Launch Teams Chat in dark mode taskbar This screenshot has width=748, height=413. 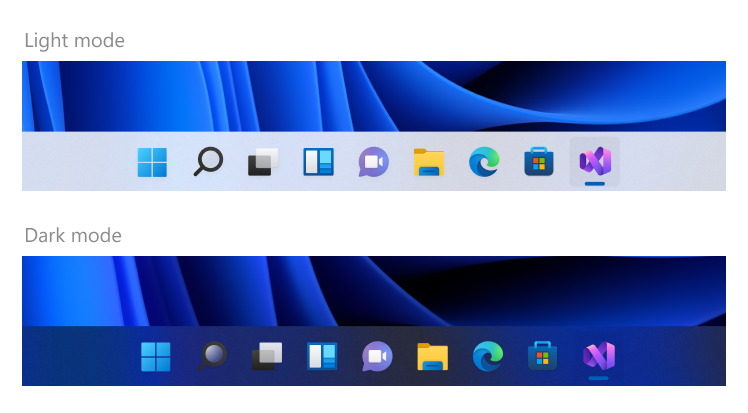tap(377, 356)
